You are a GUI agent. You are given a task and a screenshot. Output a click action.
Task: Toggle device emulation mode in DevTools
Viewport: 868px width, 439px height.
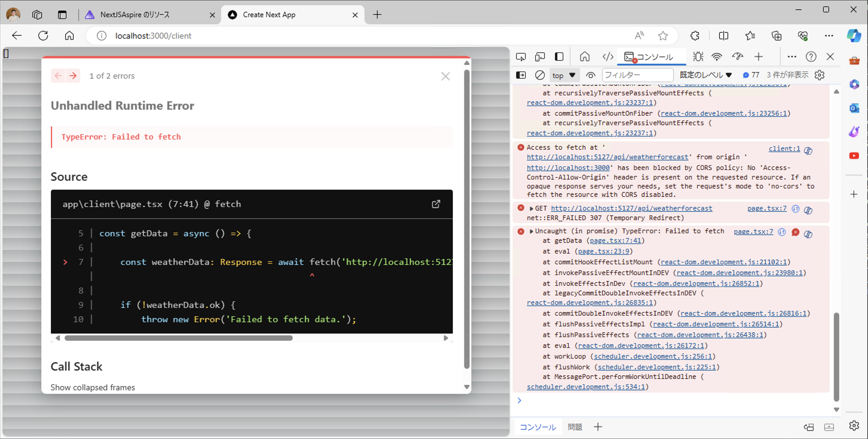[x=539, y=57]
